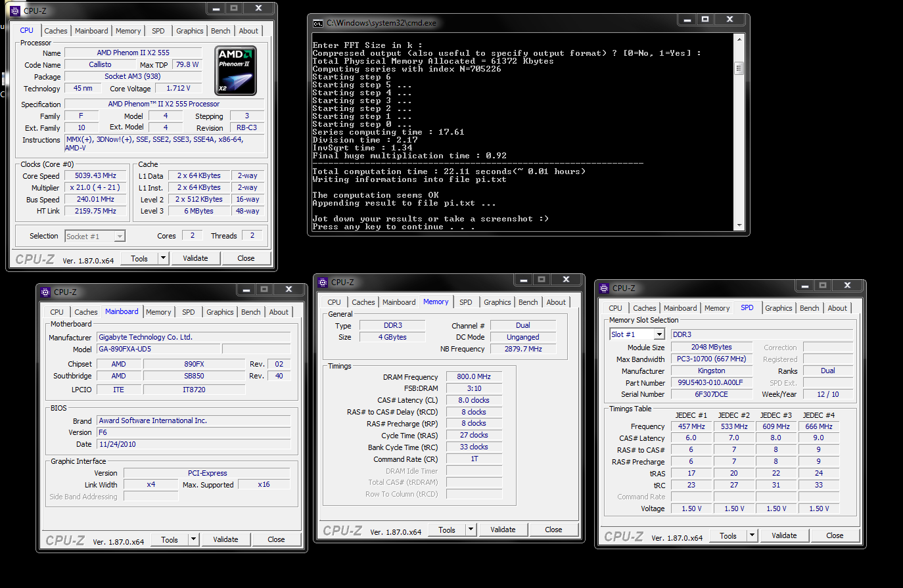Screen dimensions: 903x588
Task: Click the Serial Number 6F307DCE
Action: click(711, 394)
